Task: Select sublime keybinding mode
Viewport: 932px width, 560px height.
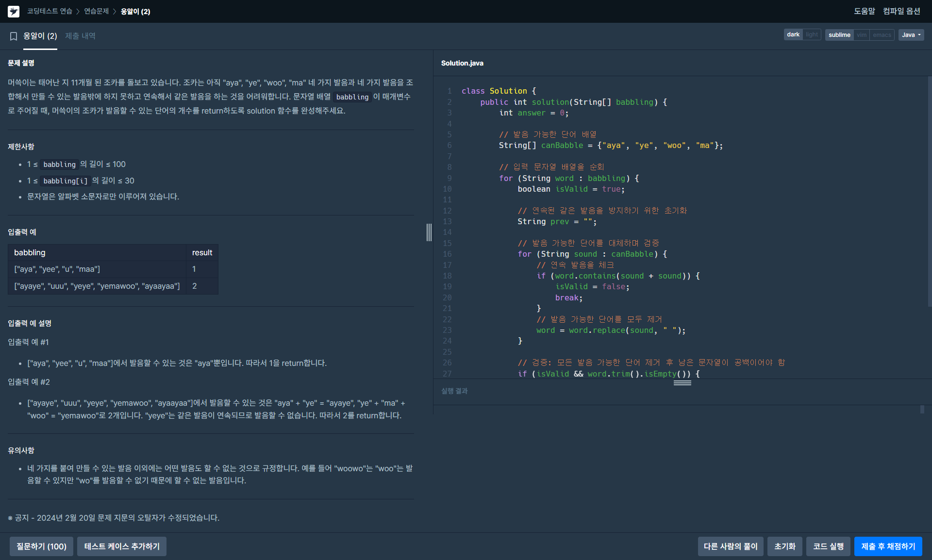Action: pos(839,35)
